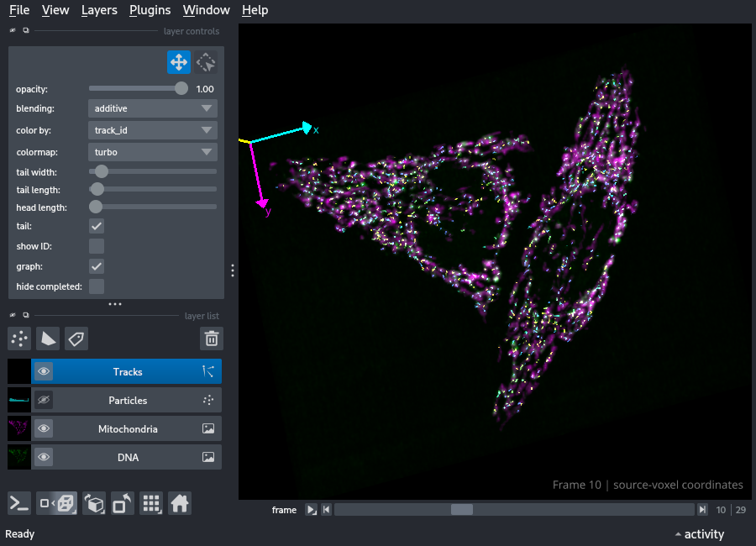The width and height of the screenshot is (756, 546).
Task: Click the vertical panel splitter handle
Action: (233, 270)
